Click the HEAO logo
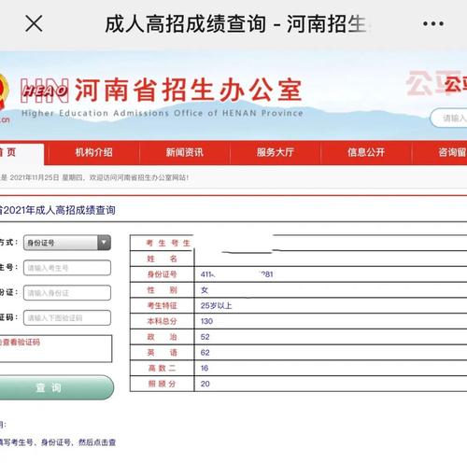Screen dimensions: 467x476 point(44,91)
